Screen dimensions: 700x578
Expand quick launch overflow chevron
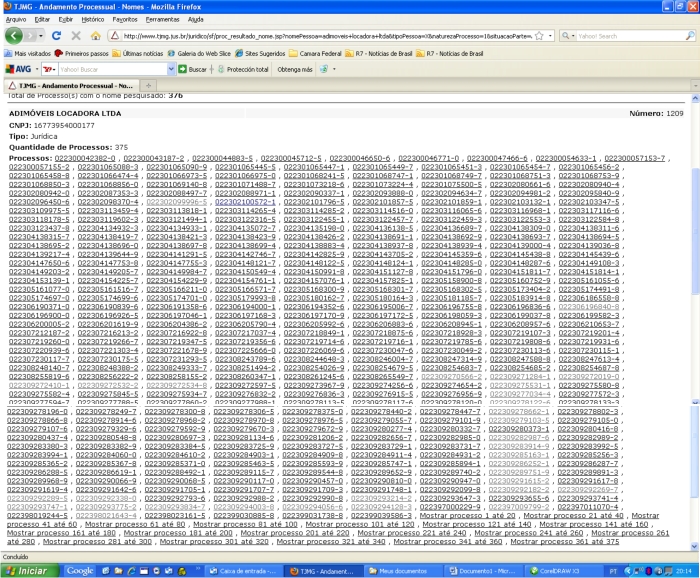point(198,570)
